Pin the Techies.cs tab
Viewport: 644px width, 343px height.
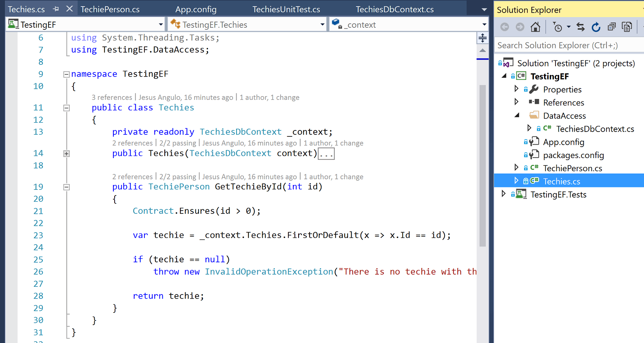pyautogui.click(x=56, y=9)
